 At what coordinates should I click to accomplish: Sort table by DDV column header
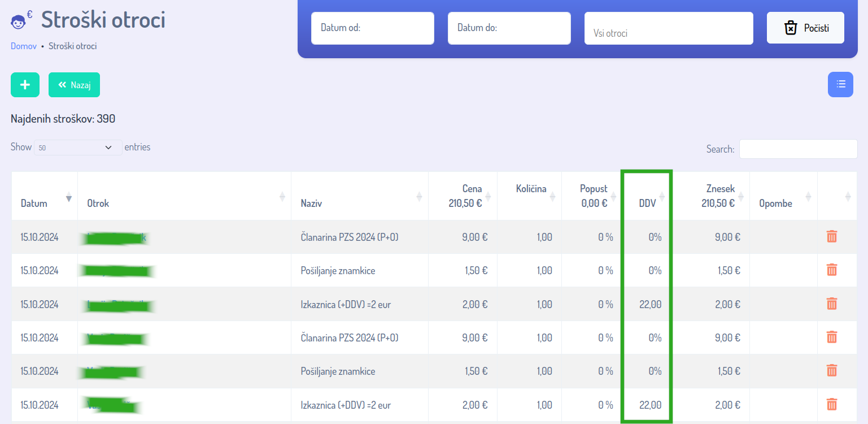[647, 203]
